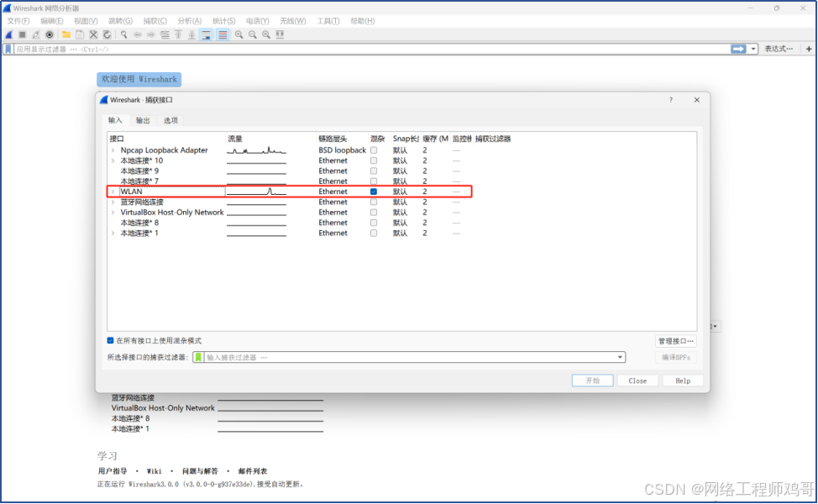
Task: Open the 用户指导 link on welcome page
Action: point(113,471)
